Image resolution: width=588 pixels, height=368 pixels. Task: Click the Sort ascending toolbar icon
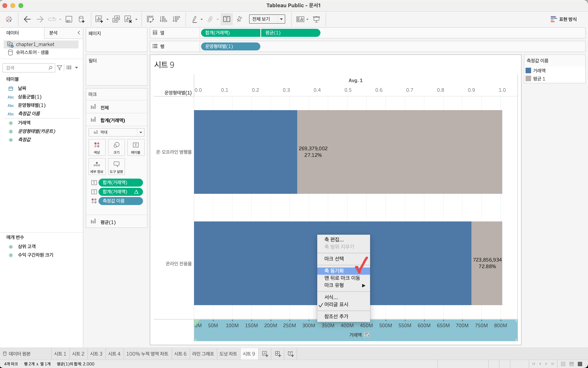(163, 19)
